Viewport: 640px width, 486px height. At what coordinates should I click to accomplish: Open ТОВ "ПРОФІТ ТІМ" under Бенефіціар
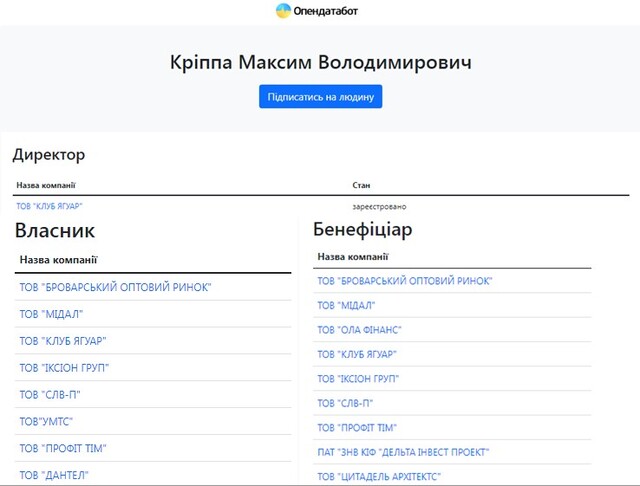pyautogui.click(x=357, y=428)
